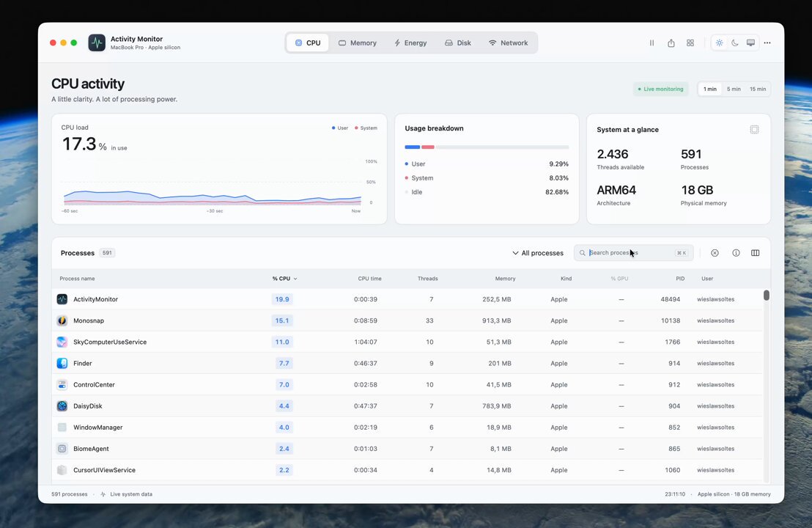Select the 15 min time range
Screen dimensions: 812x528
pyautogui.click(x=758, y=89)
